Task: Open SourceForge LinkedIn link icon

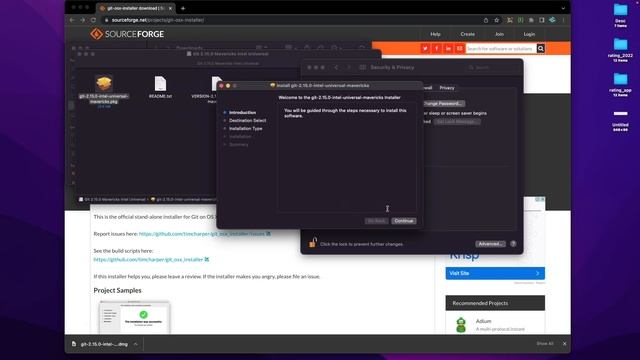Action: point(448,49)
